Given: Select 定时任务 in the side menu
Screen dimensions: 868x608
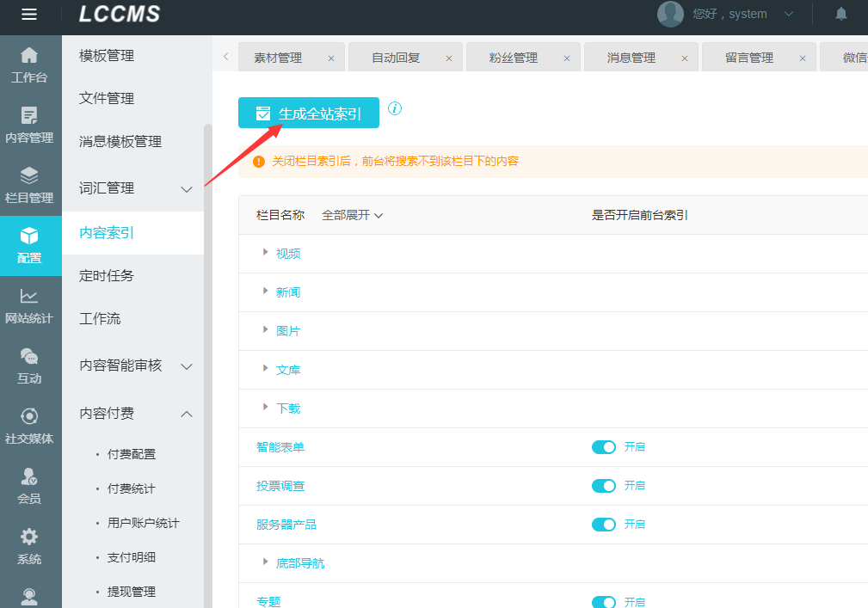Looking at the screenshot, I should pyautogui.click(x=107, y=276).
